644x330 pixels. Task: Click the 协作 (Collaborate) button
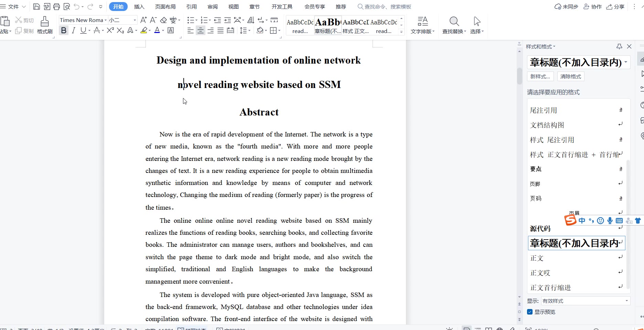point(593,7)
